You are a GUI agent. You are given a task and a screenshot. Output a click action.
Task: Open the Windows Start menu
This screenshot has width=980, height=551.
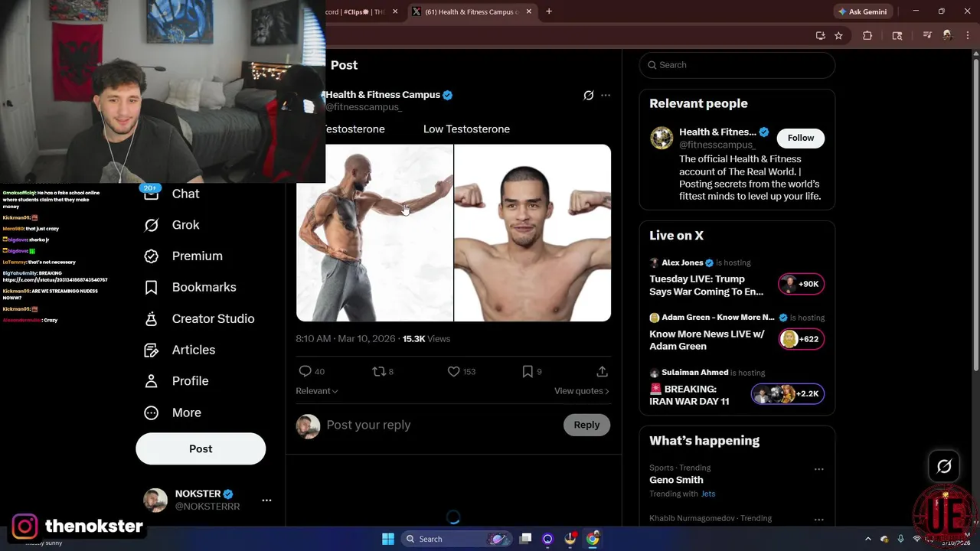pyautogui.click(x=388, y=539)
